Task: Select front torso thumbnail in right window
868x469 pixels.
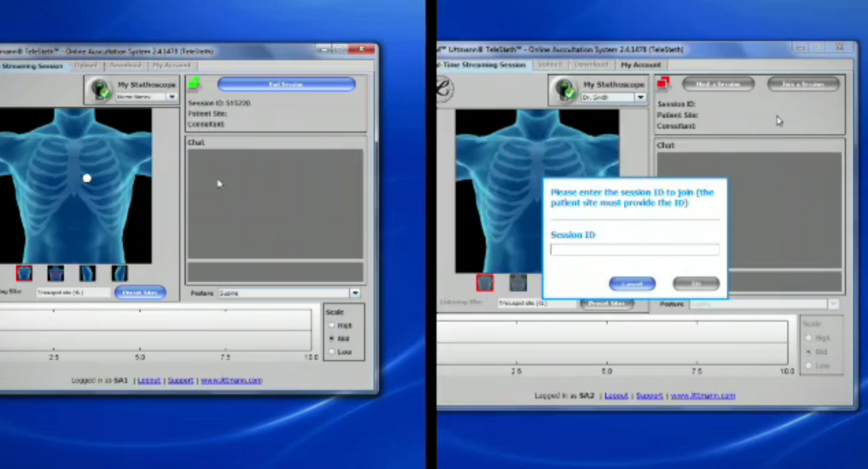Action: coord(485,283)
